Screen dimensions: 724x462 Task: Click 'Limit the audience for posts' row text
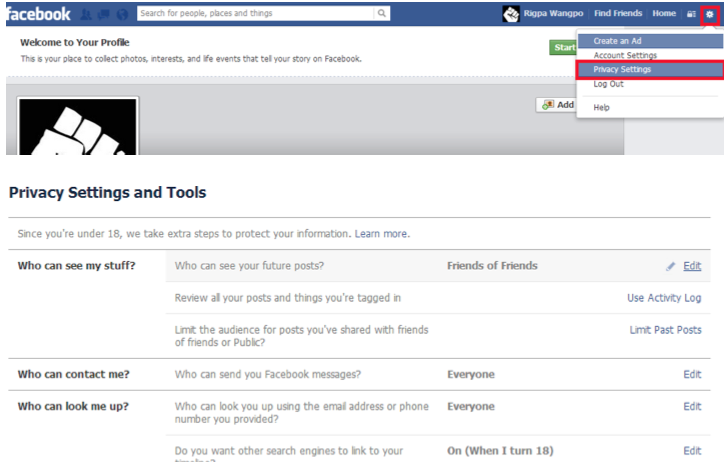pos(302,336)
